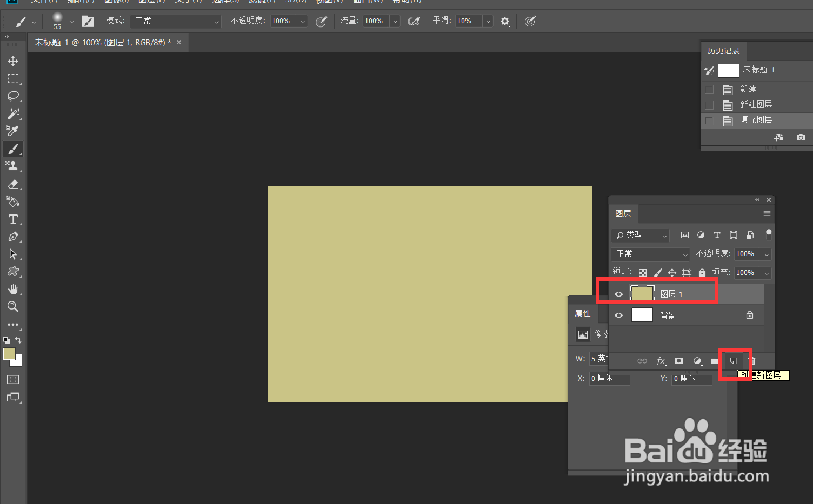This screenshot has height=504, width=813.
Task: Select the Hand tool
Action: pos(13,289)
